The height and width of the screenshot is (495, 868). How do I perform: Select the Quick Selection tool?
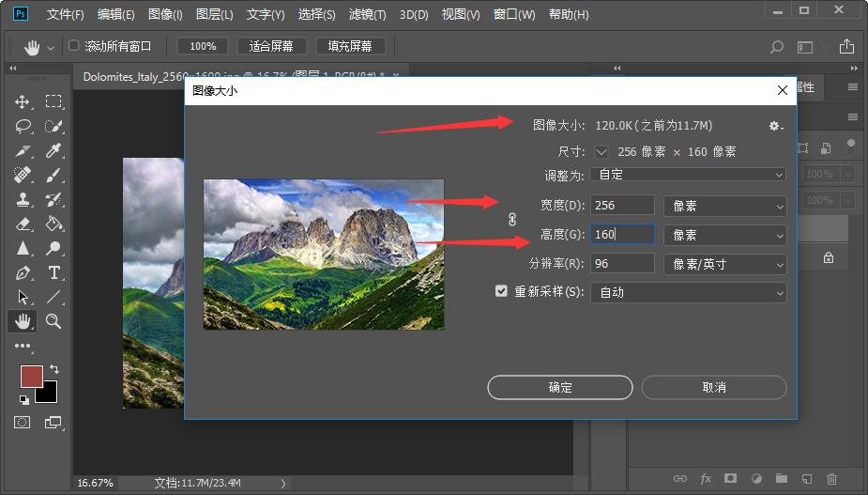tap(53, 127)
